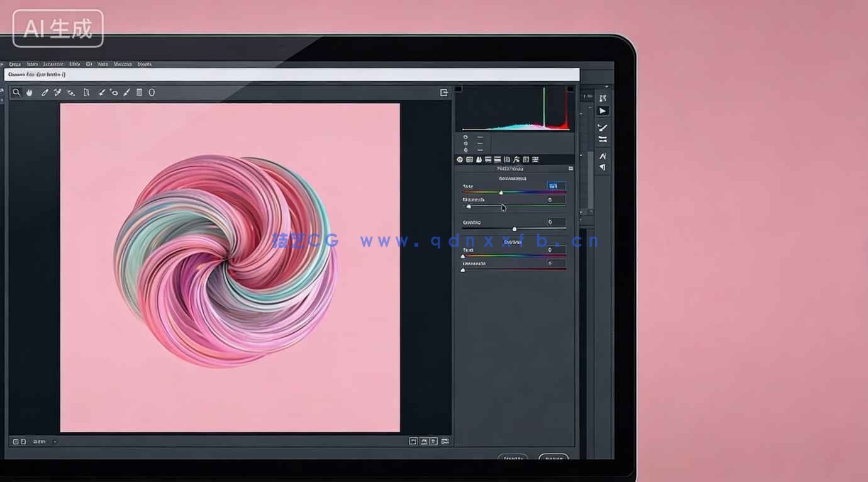The height and width of the screenshot is (482, 868).
Task: Pick the eyedropper tool next to Hand
Action: [45, 92]
